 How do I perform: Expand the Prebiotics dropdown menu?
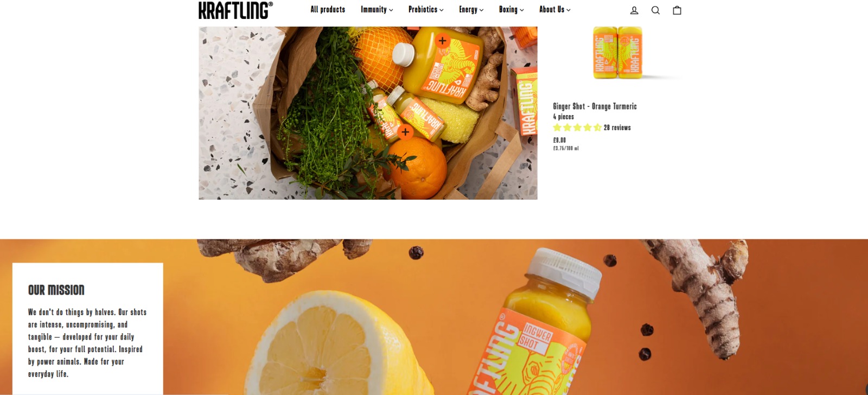coord(426,10)
